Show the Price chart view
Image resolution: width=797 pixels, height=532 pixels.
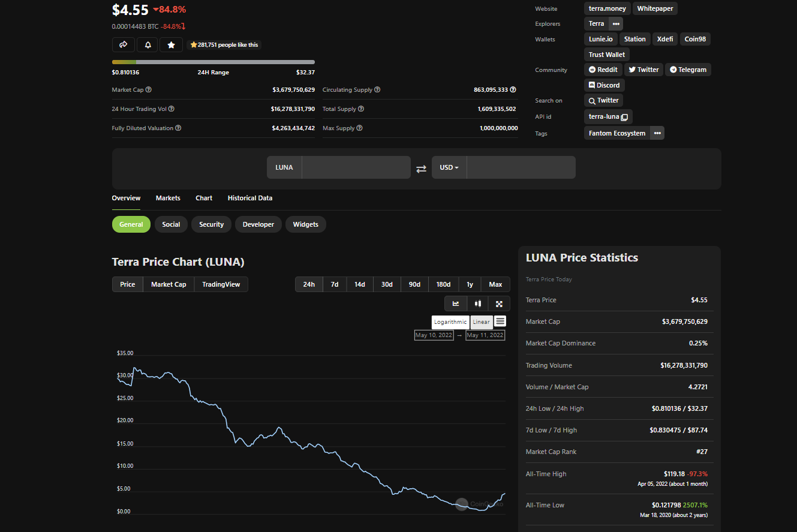(128, 284)
